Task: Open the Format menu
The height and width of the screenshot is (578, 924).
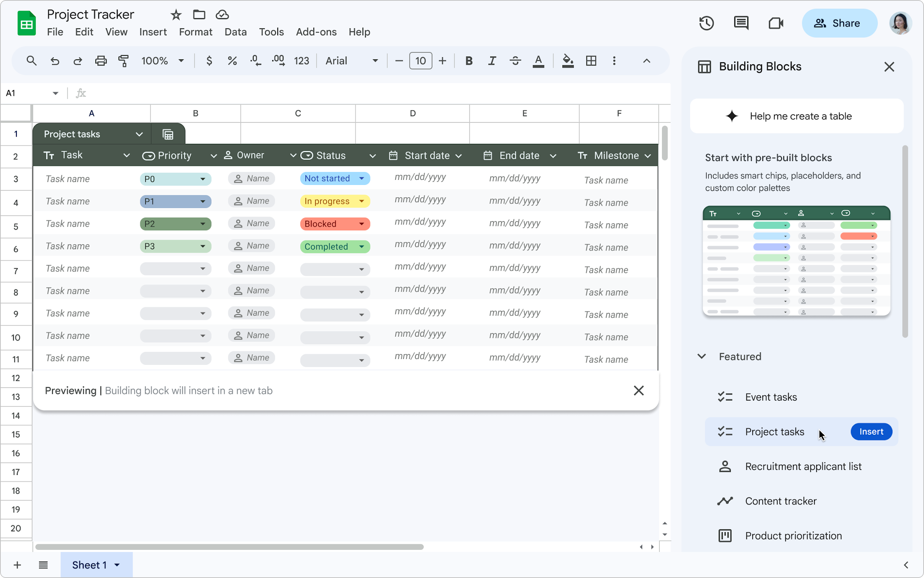Action: (x=196, y=31)
